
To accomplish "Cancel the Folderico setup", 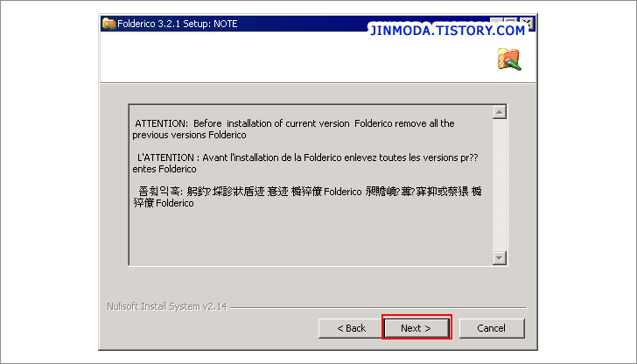I will (x=492, y=328).
